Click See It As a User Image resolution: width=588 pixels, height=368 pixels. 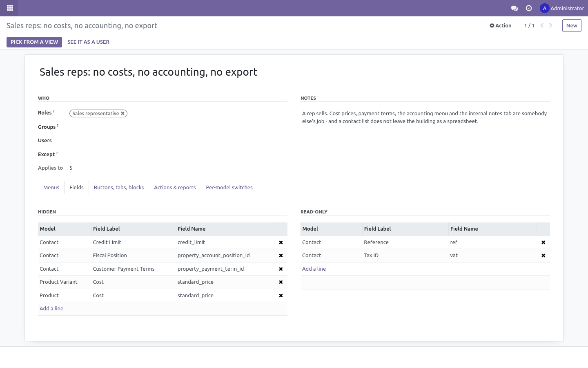coord(88,42)
